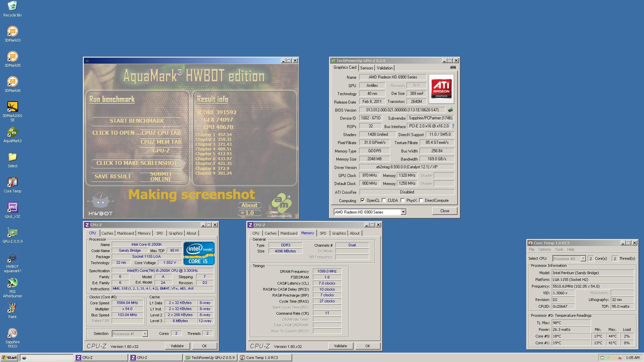644x362 pixels.
Task: Launch the 3DMark03 desktop shortcut
Action: (12, 34)
